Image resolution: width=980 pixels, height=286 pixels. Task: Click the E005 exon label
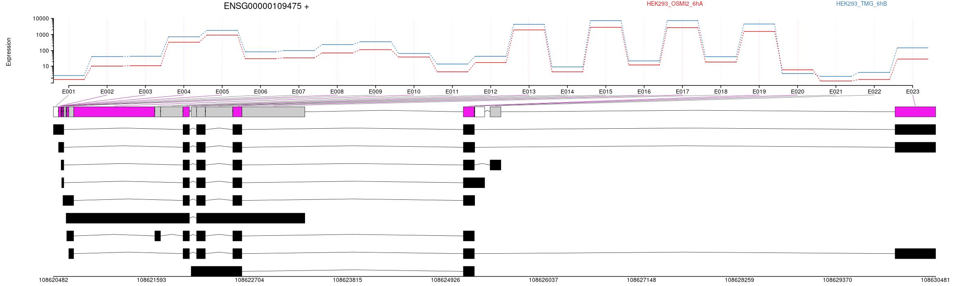[x=222, y=92]
